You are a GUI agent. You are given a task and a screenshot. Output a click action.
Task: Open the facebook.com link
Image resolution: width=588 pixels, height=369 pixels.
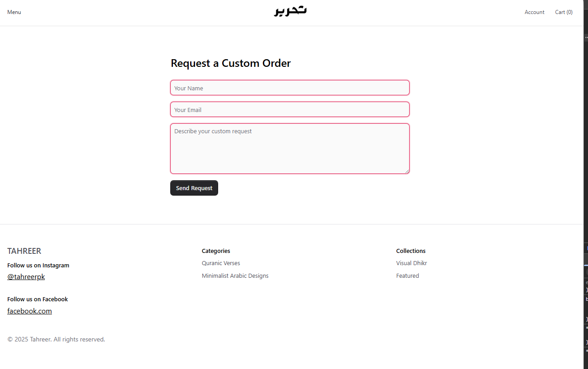(29, 311)
